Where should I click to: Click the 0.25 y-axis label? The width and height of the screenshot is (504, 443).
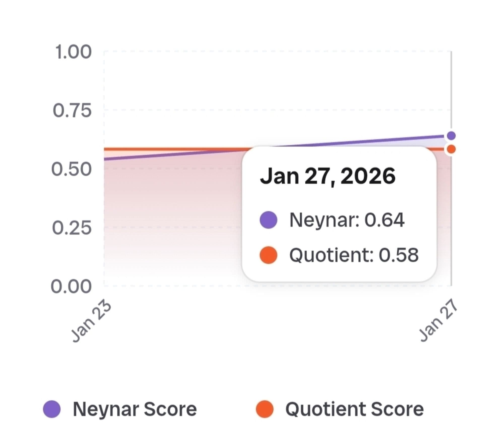[x=72, y=228]
